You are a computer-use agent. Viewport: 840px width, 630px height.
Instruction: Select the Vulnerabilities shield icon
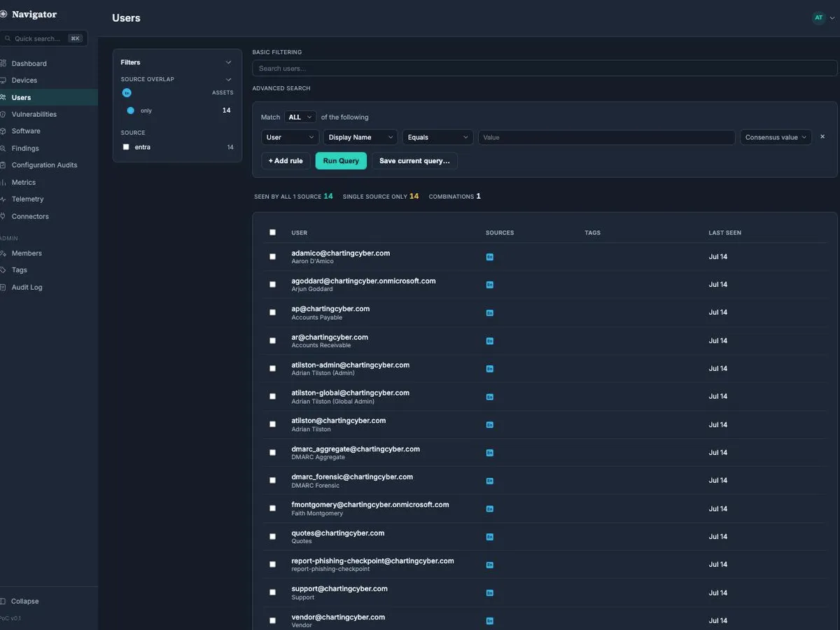[x=3, y=114]
